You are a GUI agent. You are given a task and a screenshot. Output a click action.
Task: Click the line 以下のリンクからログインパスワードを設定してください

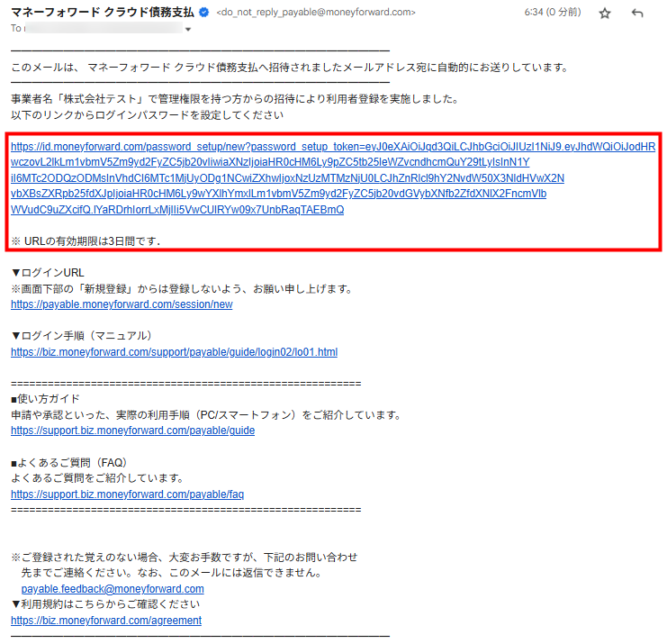click(148, 115)
